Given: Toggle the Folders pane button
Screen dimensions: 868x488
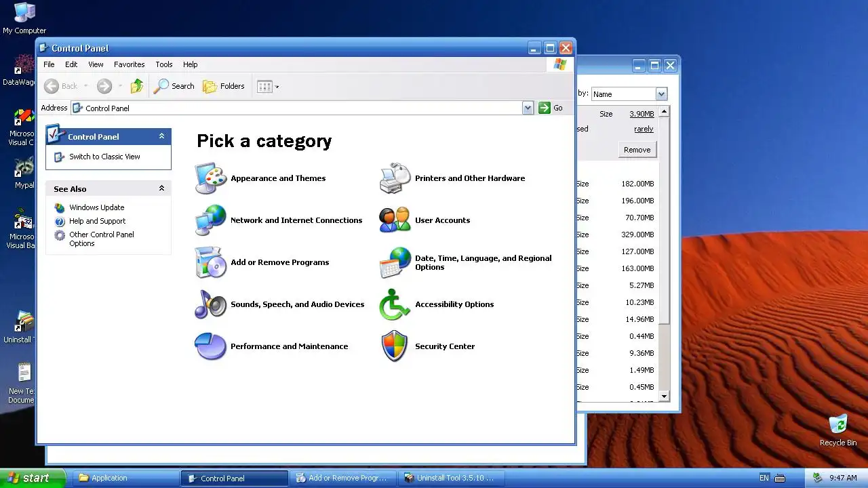Looking at the screenshot, I should tap(224, 86).
